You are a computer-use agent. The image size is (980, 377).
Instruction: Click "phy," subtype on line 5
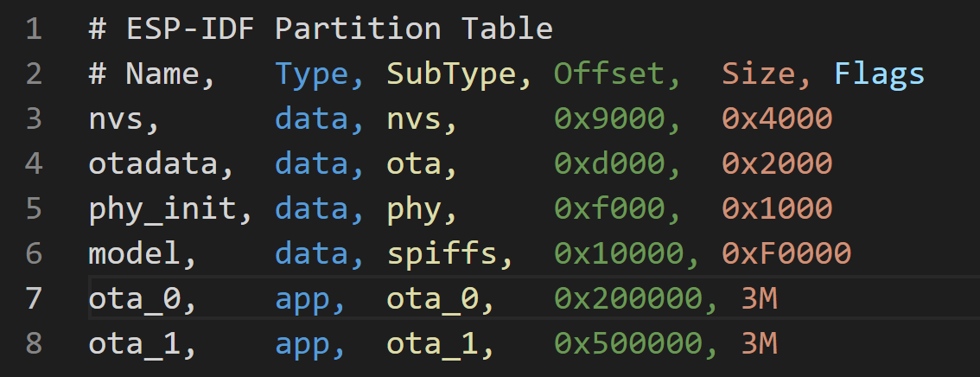pyautogui.click(x=423, y=208)
